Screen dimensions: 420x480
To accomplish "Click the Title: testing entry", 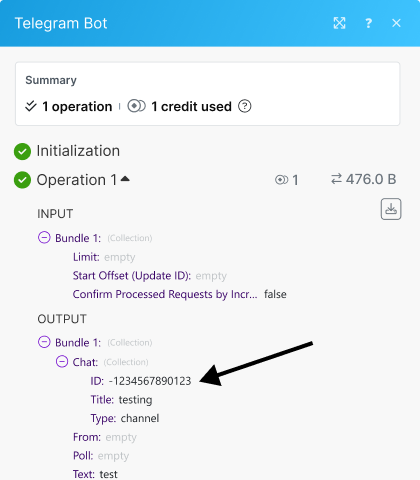I will [121, 399].
